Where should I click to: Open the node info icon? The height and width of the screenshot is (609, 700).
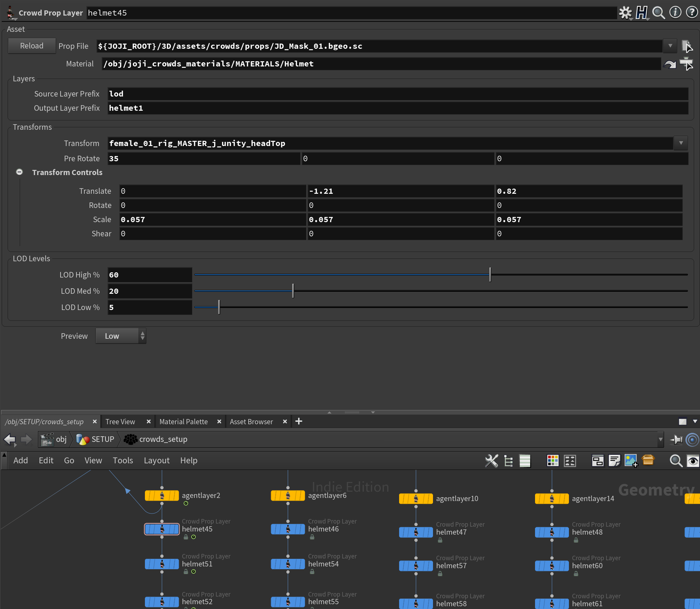(675, 12)
